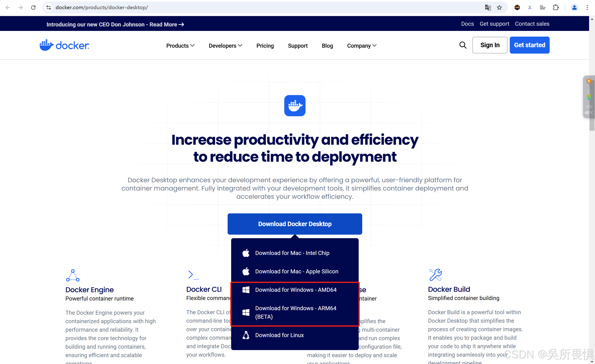Open the Docs link

(x=467, y=24)
